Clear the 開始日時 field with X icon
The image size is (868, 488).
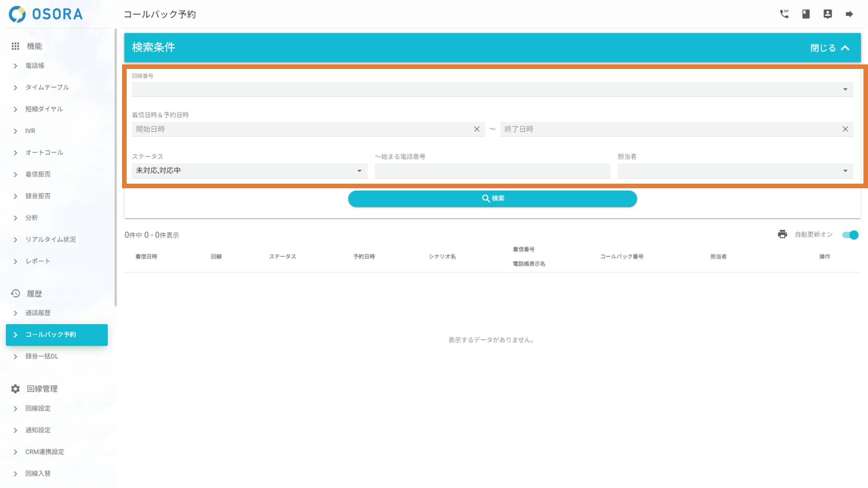coord(476,129)
